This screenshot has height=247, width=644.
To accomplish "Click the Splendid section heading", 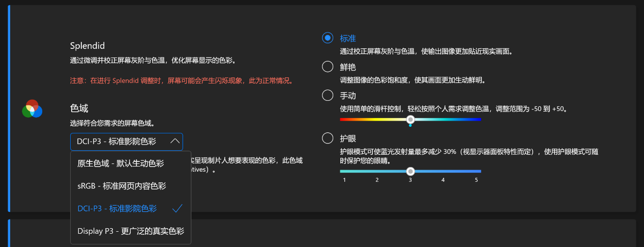I will (x=87, y=46).
